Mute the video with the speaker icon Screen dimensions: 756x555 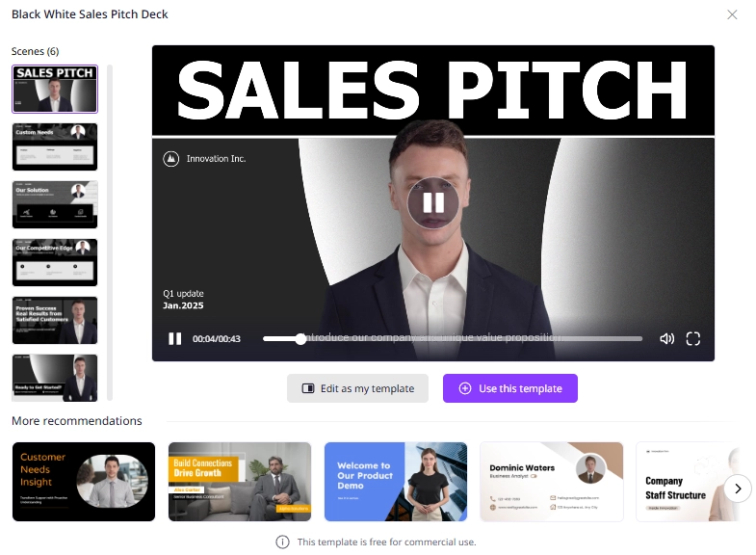[666, 339]
